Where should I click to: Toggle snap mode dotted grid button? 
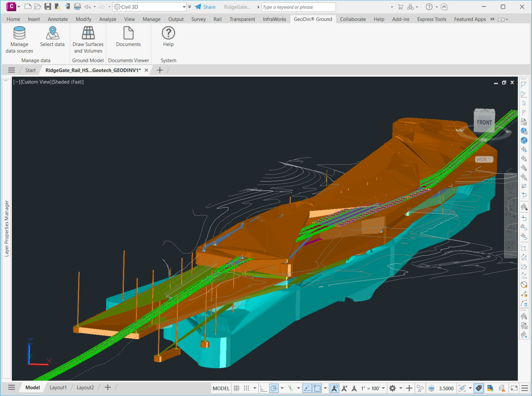[x=246, y=388]
